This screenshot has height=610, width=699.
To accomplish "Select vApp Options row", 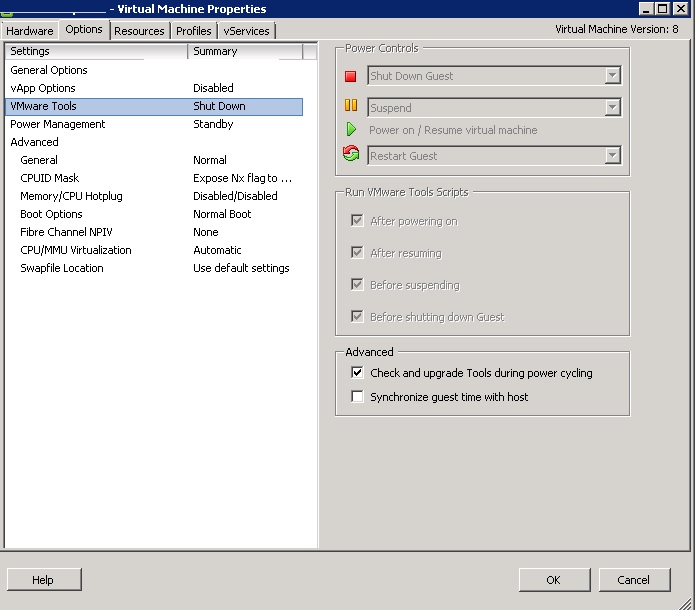I will click(x=154, y=88).
